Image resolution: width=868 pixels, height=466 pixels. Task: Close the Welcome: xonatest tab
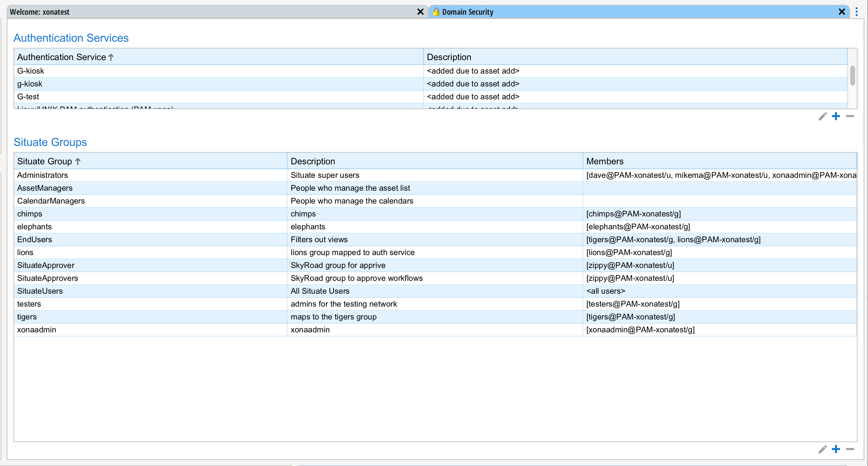pos(420,12)
